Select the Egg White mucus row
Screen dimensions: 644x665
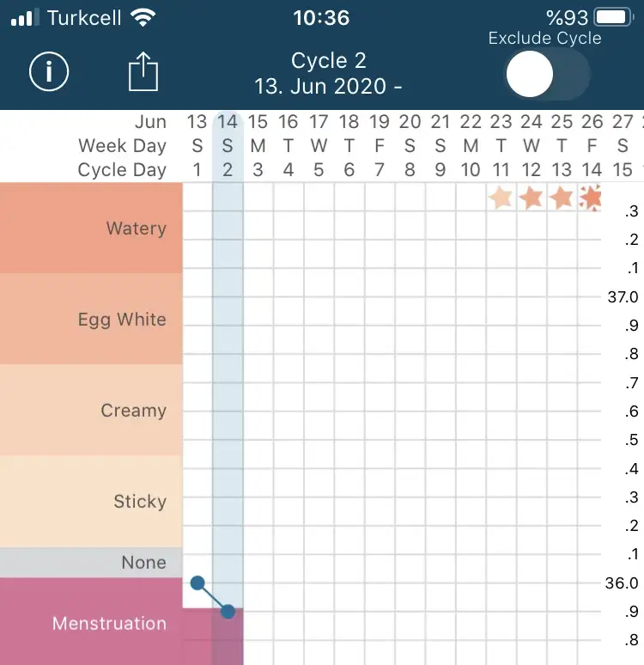point(92,320)
